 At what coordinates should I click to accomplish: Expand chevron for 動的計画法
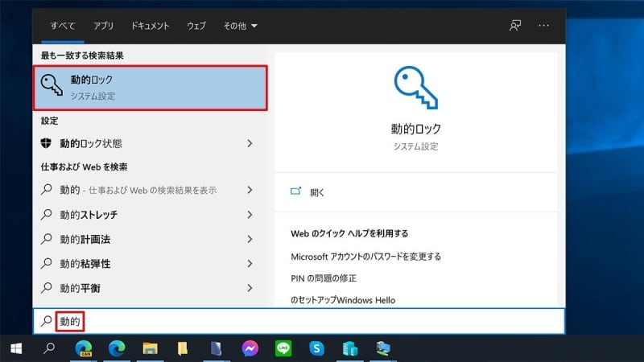250,239
